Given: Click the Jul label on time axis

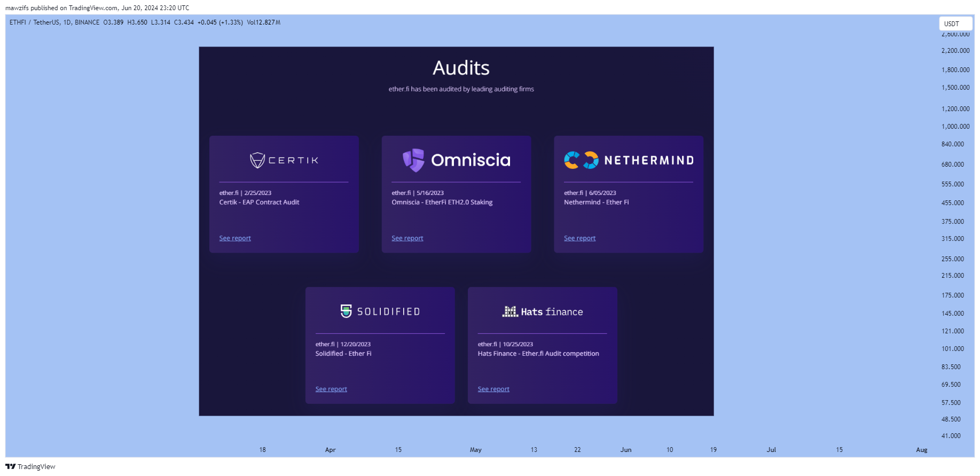Looking at the screenshot, I should pos(771,450).
